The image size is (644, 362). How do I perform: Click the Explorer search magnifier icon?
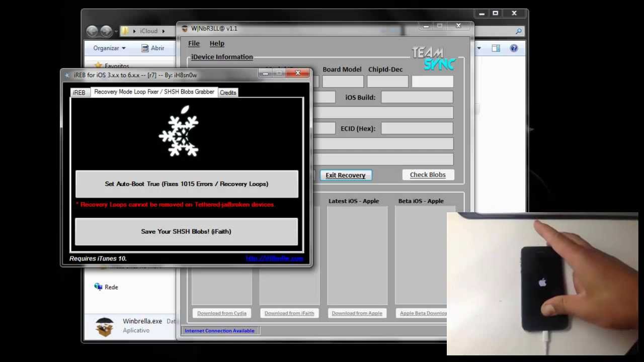tap(519, 31)
